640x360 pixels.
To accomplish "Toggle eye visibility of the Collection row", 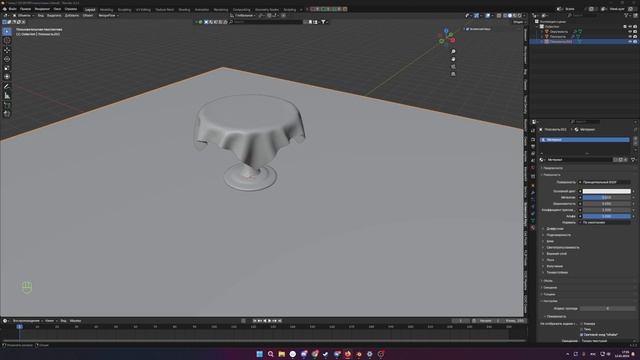I will click(x=630, y=27).
